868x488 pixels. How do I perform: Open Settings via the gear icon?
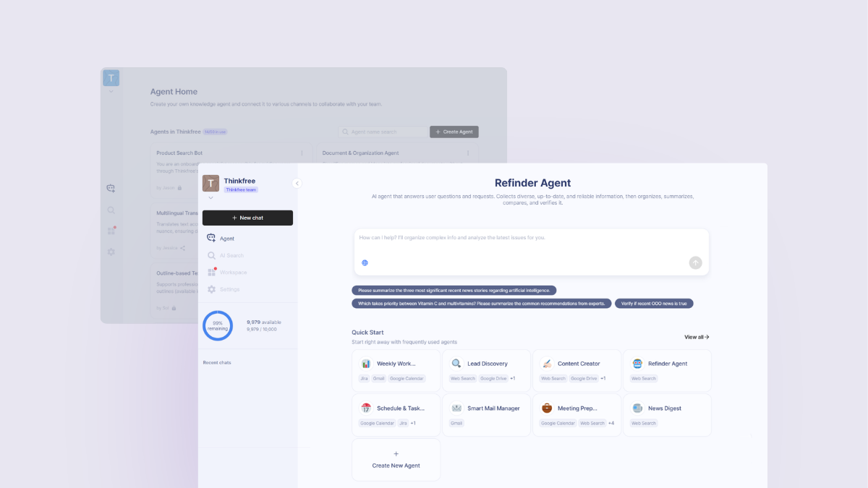(x=213, y=289)
